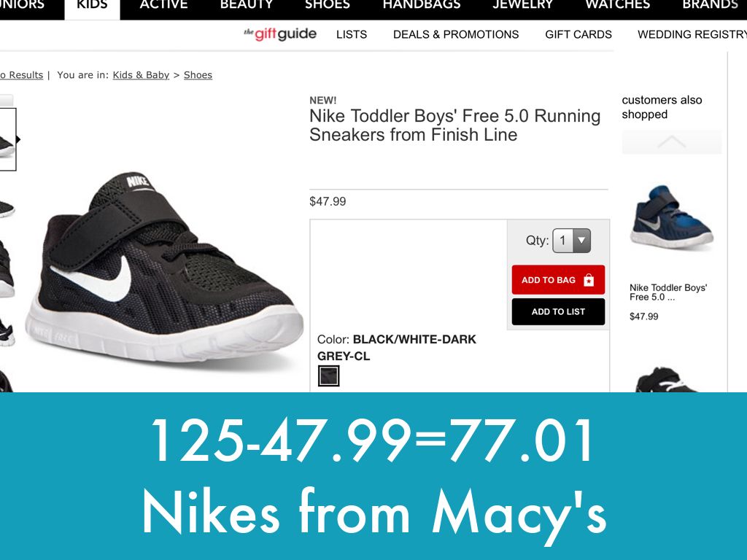Screen dimensions: 747x560
Task: Follow the Shoes breadcrumb link
Action: point(198,75)
